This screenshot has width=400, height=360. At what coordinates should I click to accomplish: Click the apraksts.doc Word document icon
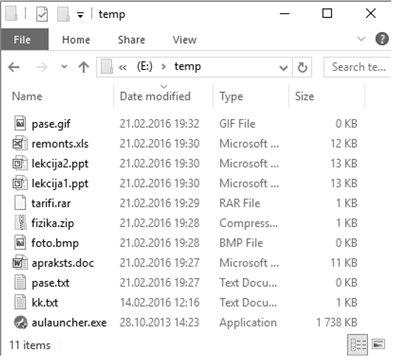tap(20, 263)
